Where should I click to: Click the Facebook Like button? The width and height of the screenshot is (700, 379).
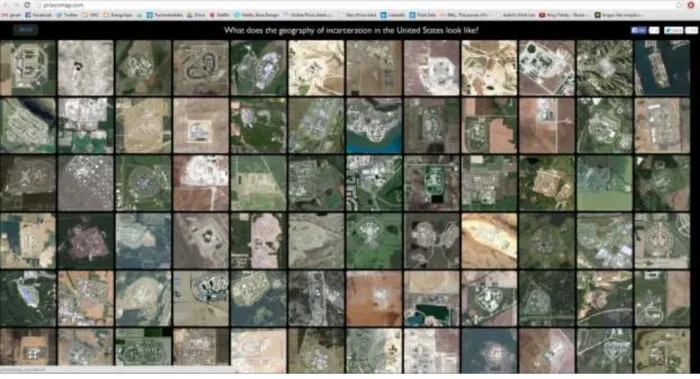[x=639, y=30]
